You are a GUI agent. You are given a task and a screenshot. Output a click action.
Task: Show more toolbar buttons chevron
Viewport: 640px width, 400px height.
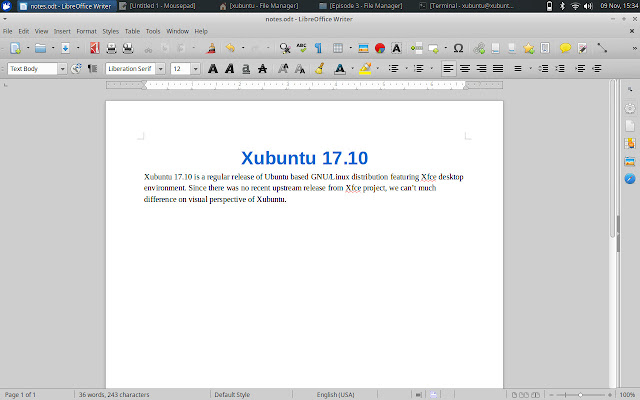(x=635, y=48)
